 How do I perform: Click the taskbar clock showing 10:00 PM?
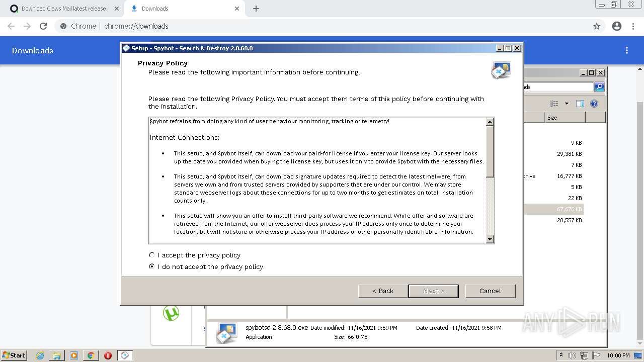tap(618, 355)
